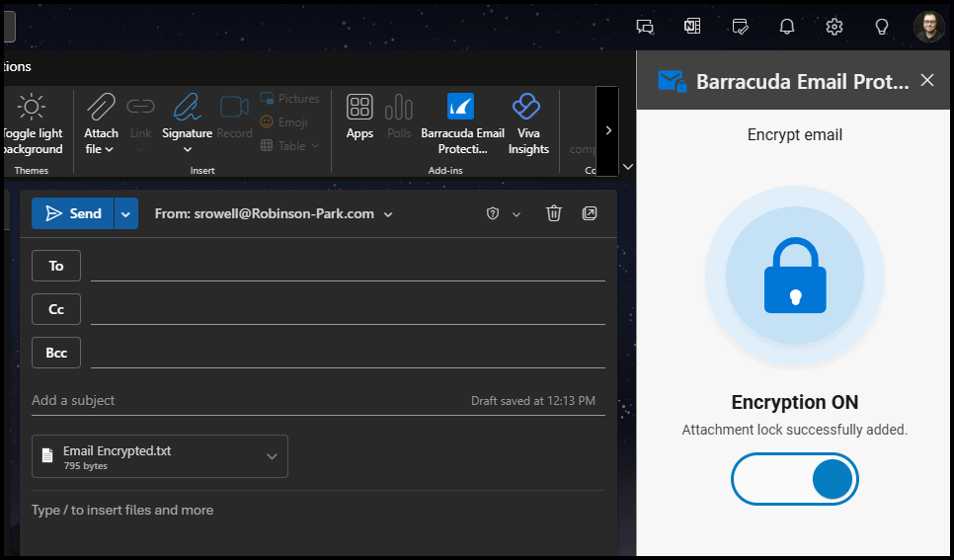Open the chat bubbles icon in header
Image resolution: width=954 pixels, height=560 pixels.
[645, 27]
